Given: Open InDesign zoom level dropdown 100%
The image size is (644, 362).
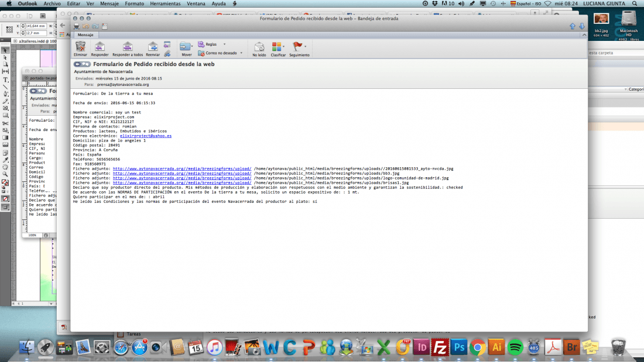Looking at the screenshot, I should coord(33,235).
